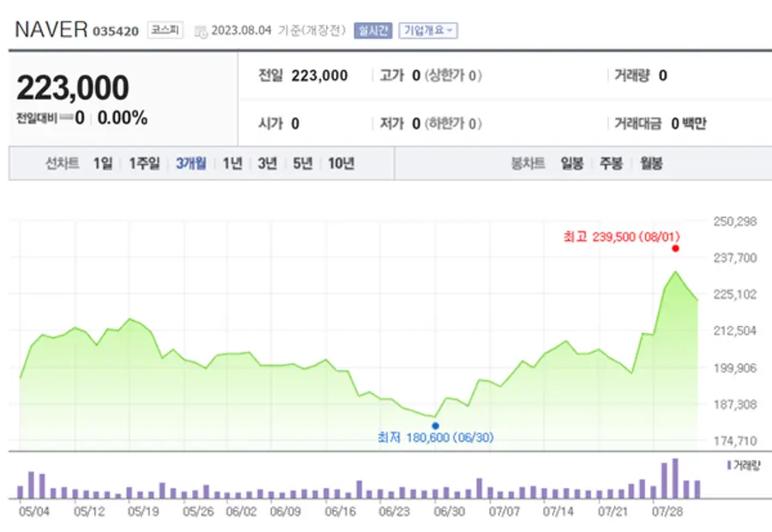The height and width of the screenshot is (532, 772).
Task: Select the 주봉 weekly candle chart
Action: click(611, 163)
